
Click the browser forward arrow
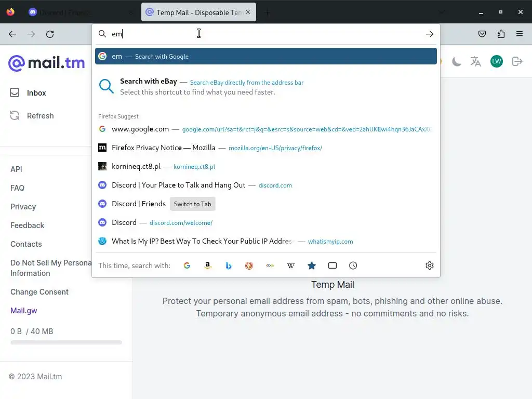pos(31,34)
